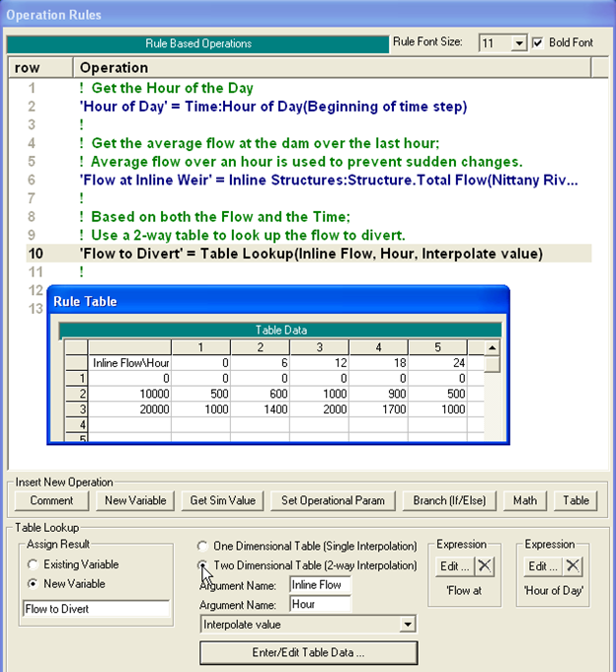Toggle the Bold Font checkbox

(x=538, y=43)
